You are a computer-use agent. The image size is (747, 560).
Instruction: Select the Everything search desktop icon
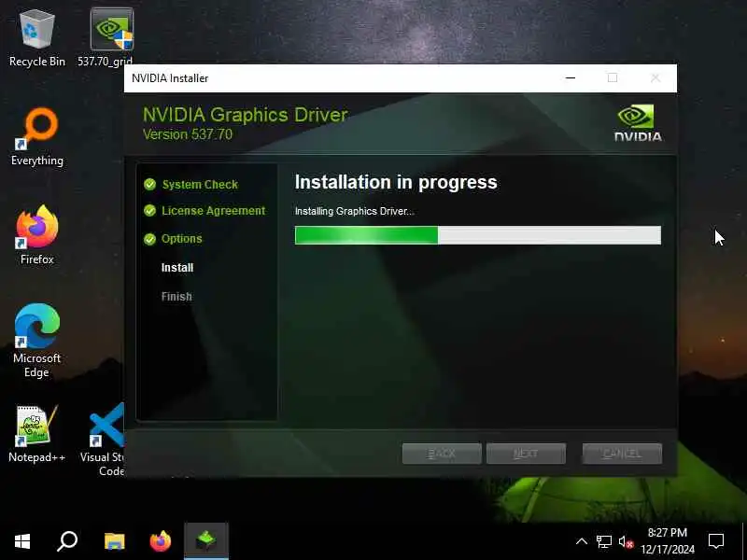37,137
